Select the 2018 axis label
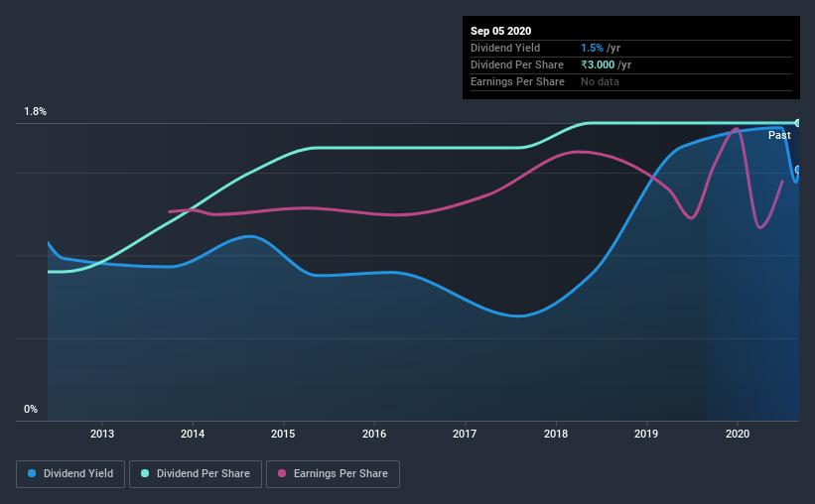Image resolution: width=815 pixels, height=504 pixels. pos(556,434)
